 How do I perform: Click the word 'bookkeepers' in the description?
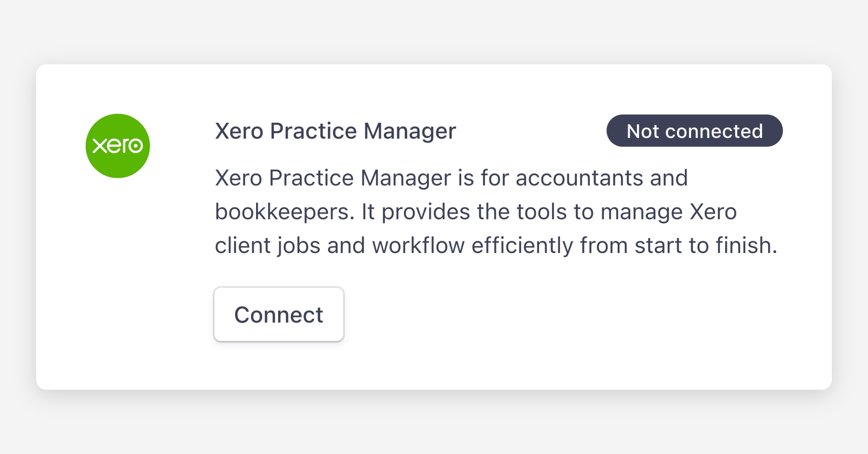point(284,212)
